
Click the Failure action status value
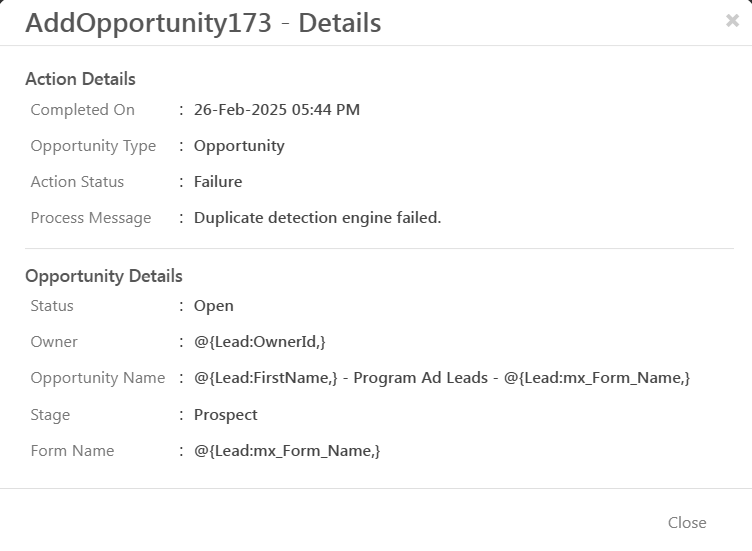coord(218,182)
